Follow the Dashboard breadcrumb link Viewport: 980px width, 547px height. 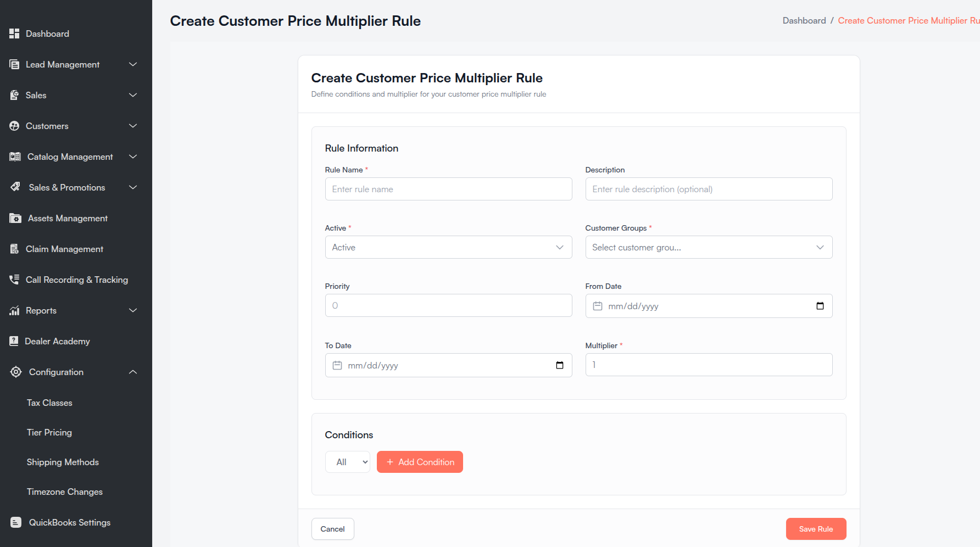(x=804, y=20)
